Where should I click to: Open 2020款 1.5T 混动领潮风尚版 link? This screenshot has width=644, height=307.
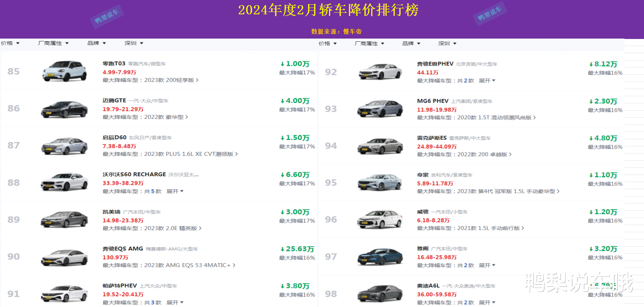(x=496, y=118)
